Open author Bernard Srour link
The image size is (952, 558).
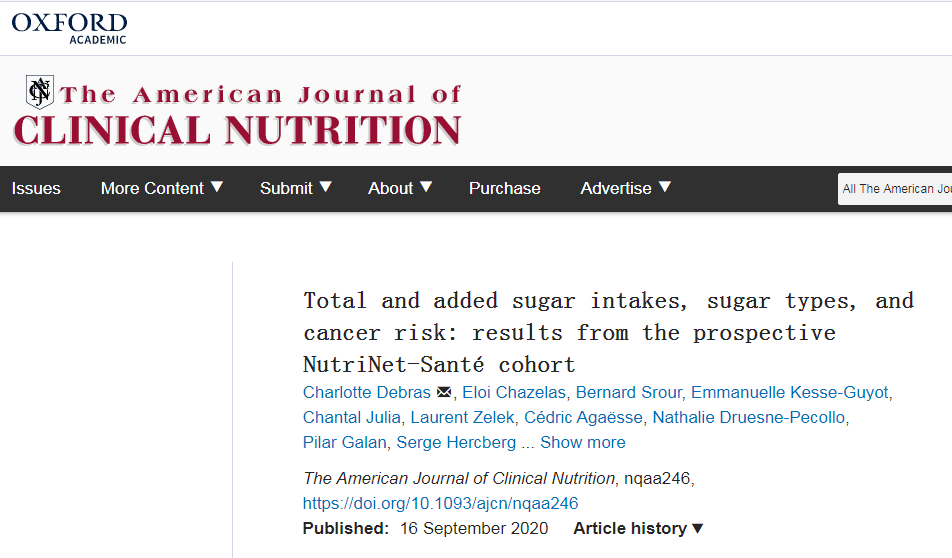coord(628,392)
